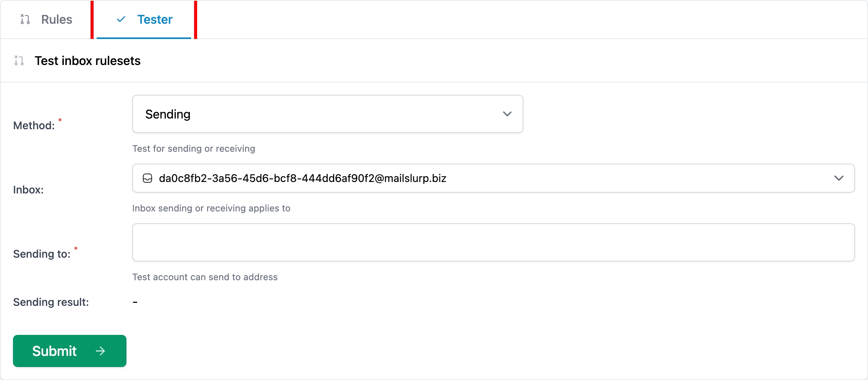Screen dimensions: 868x380
Task: Click the Method field label
Action: 34,125
